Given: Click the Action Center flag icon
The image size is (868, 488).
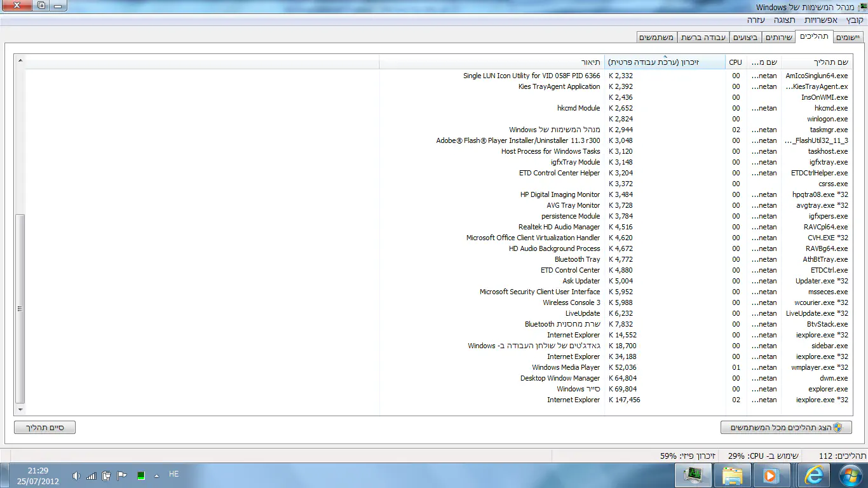Looking at the screenshot, I should 123,476.
